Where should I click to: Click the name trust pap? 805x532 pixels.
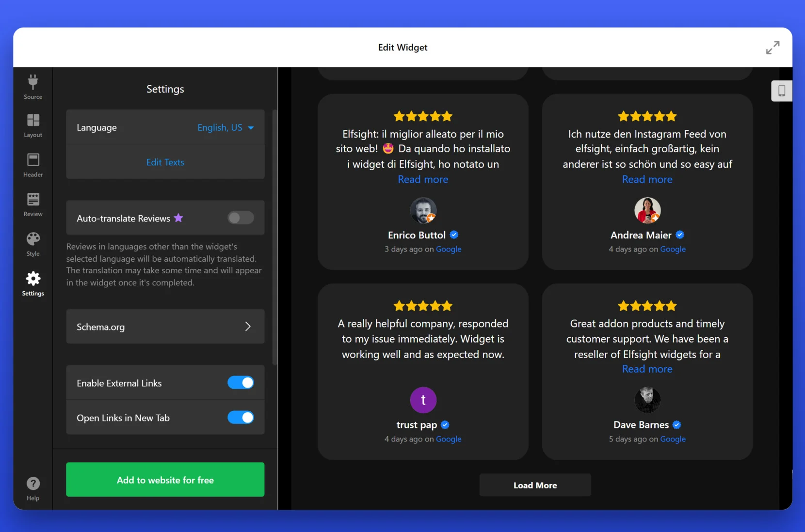click(x=417, y=425)
